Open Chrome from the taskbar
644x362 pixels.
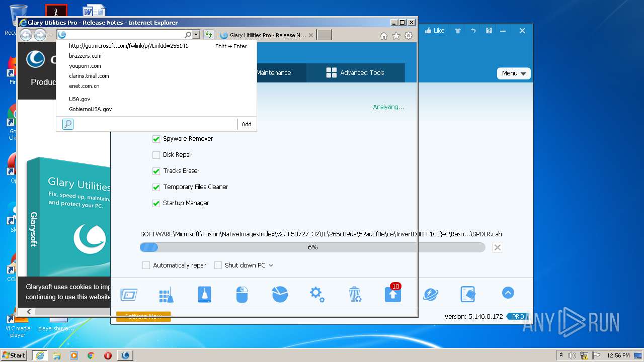pos(91,355)
